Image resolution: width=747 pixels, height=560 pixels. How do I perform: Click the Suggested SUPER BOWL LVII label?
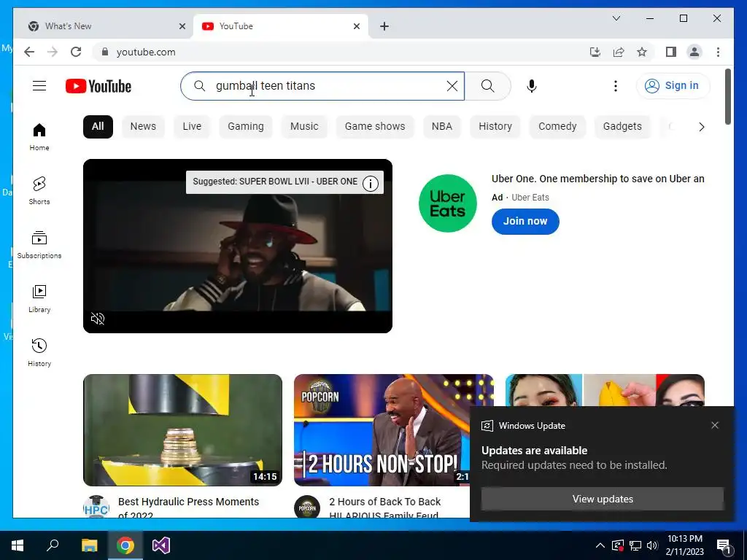coord(275,182)
